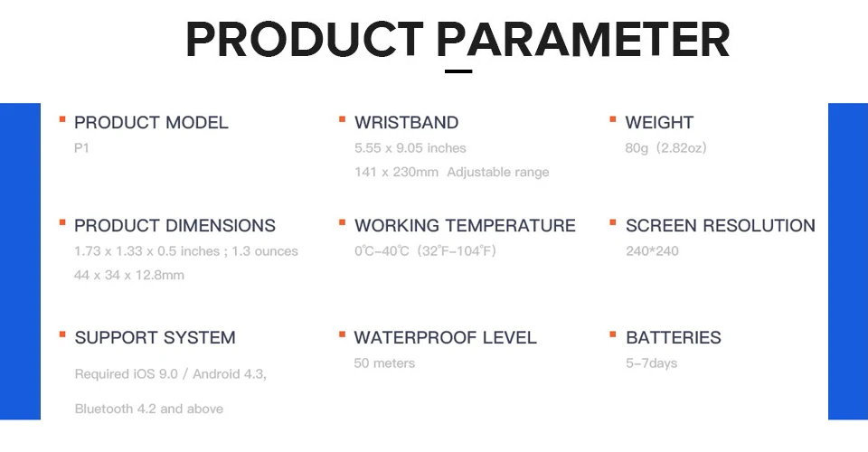
Task: Click the orange bullet beside SUPPORT SYSTEM
Action: coord(62,334)
